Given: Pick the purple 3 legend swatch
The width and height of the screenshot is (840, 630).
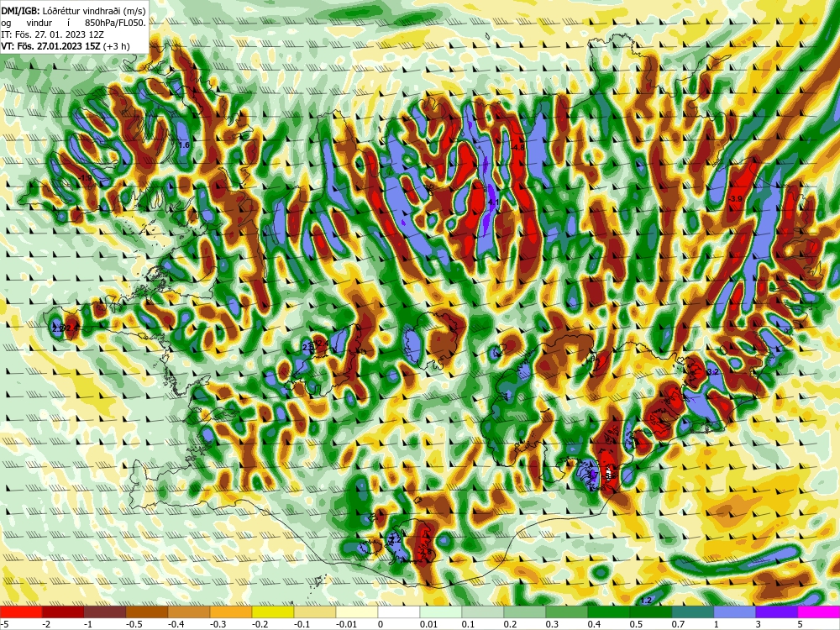Looking at the screenshot, I should (x=777, y=612).
